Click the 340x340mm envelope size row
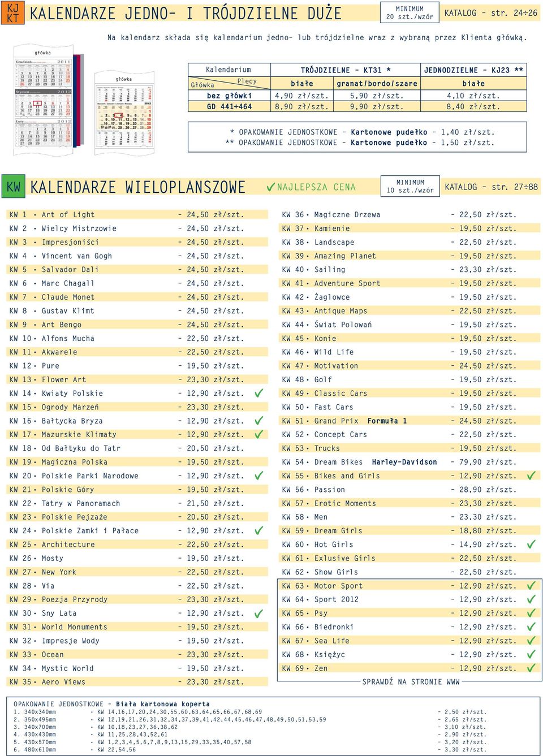The image size is (543, 756). point(249,712)
